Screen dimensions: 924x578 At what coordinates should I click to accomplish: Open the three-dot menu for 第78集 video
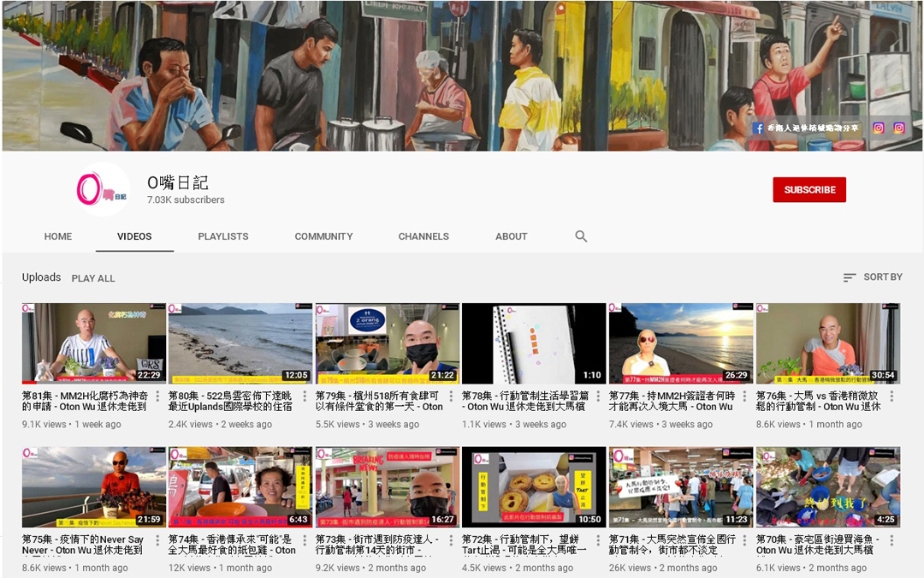coord(598,396)
